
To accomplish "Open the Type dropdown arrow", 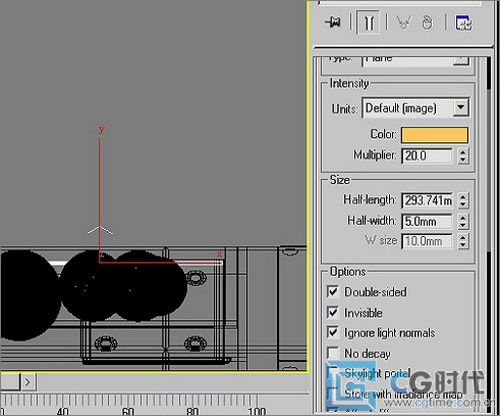I will pos(461,60).
